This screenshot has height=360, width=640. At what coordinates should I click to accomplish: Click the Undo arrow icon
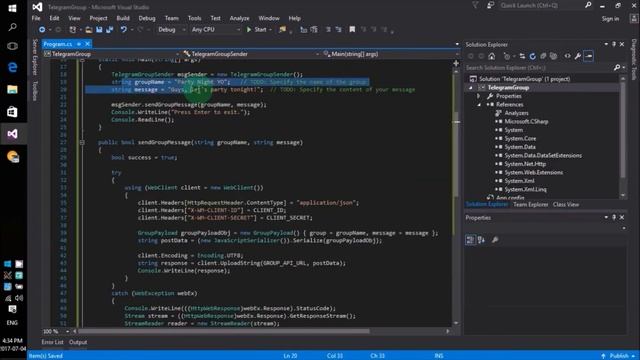[123, 30]
